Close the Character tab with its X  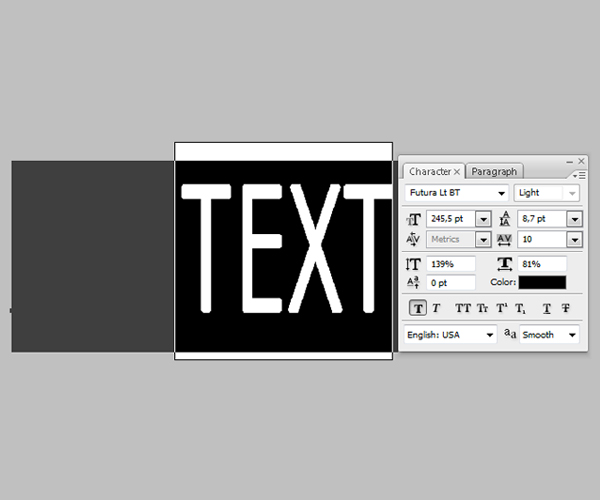pyautogui.click(x=457, y=172)
